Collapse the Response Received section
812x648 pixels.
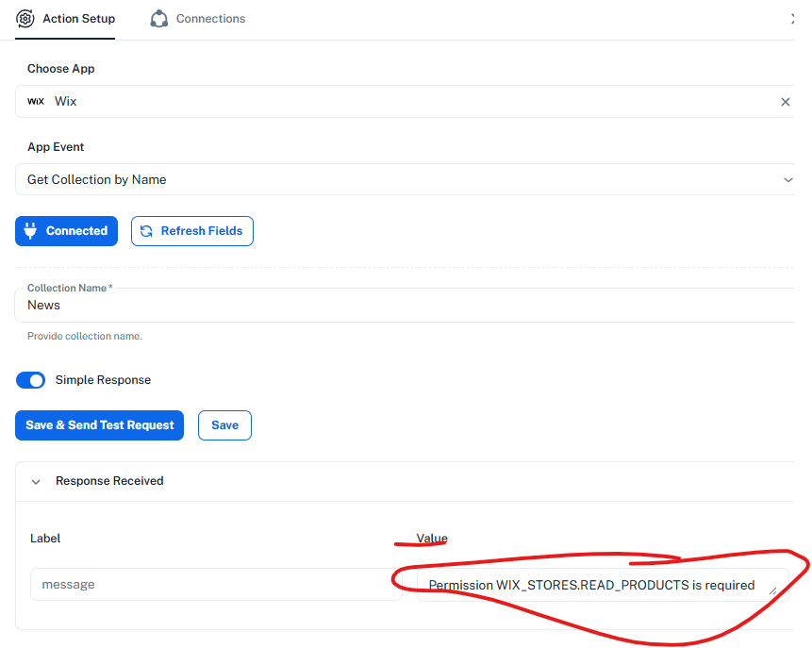click(36, 482)
